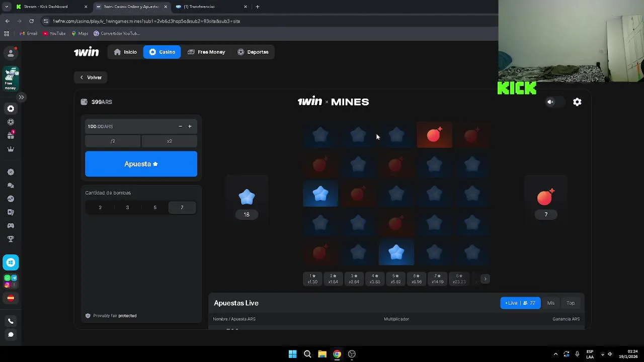This screenshot has height=362, width=644.
Task: Open the YouTube bookmark
Action: click(x=54, y=34)
